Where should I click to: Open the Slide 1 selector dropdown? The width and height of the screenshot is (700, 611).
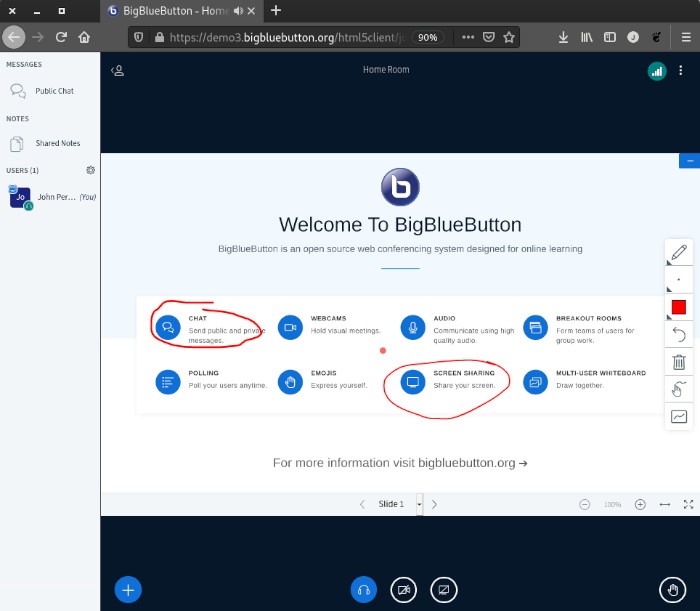398,504
